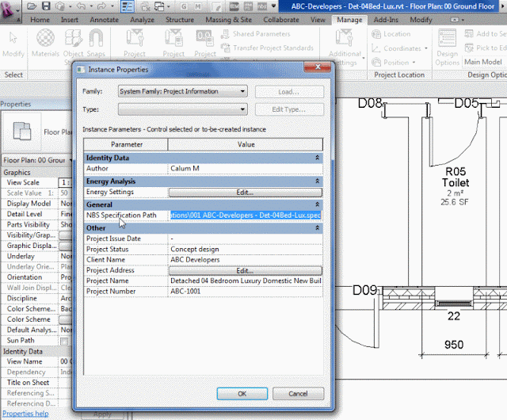Open Additional Settings tool

345,47
